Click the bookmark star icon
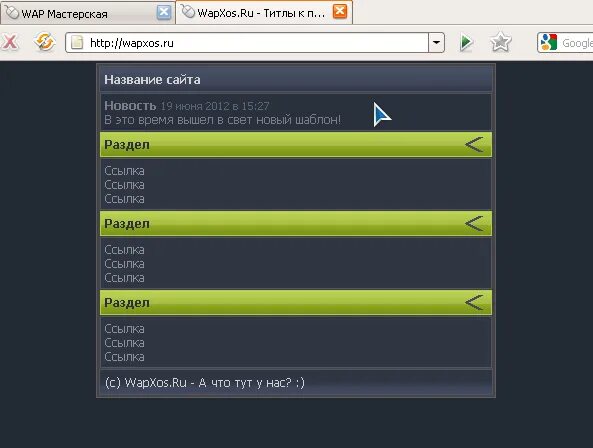Image resolution: width=593 pixels, height=448 pixels. pos(500,42)
